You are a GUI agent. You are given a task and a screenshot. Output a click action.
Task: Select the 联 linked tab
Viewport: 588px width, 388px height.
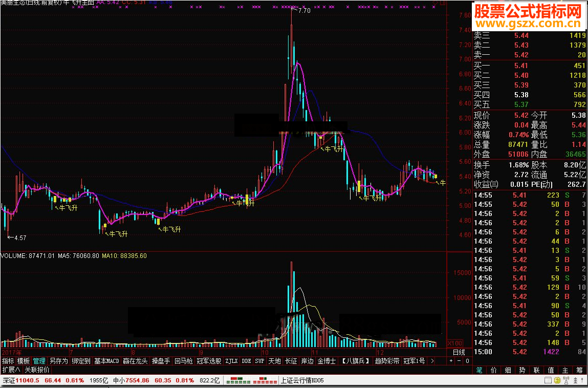pyautogui.click(x=537, y=370)
